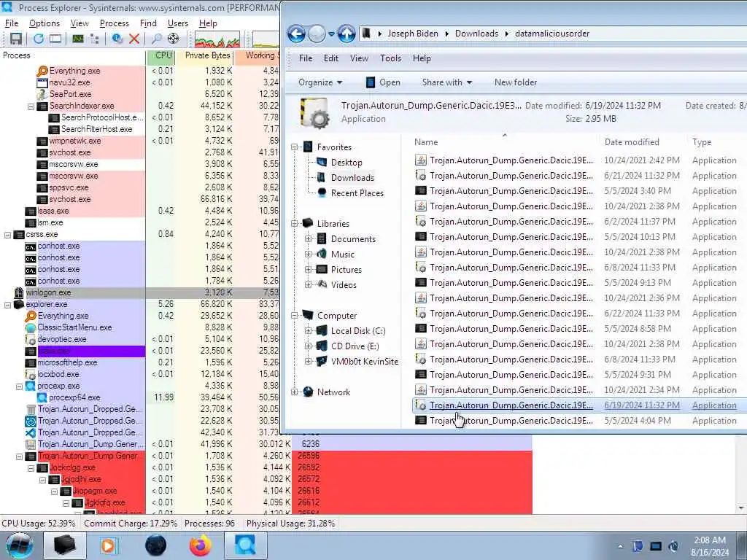747x560 pixels.
Task: Collapse the procexp.exe subtree
Action: click(20, 386)
